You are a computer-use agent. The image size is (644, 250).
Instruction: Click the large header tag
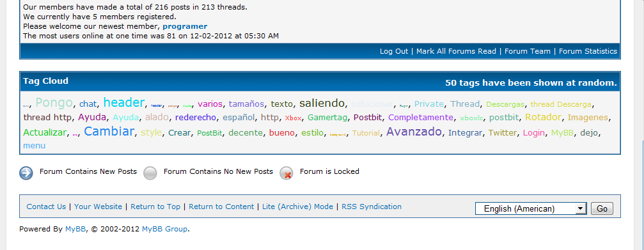(x=124, y=102)
